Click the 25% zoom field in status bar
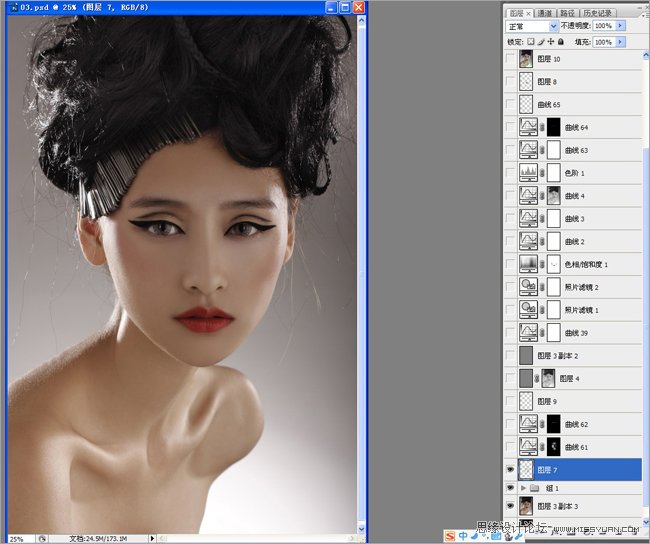 (19, 538)
